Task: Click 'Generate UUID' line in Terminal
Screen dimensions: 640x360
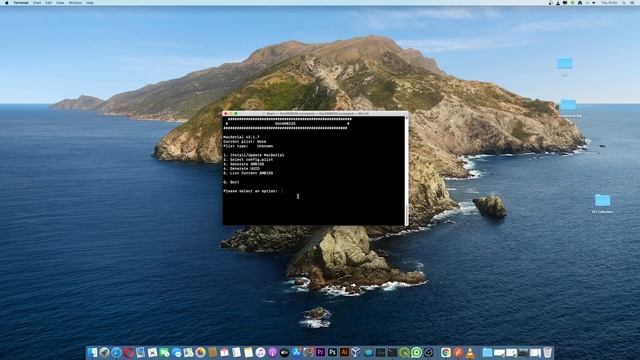Action: coord(242,169)
